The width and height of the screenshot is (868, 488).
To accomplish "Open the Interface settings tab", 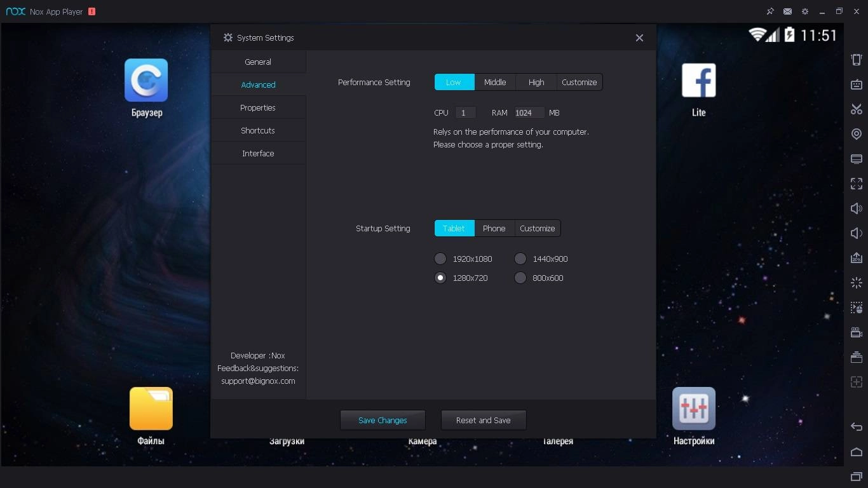I will click(258, 153).
